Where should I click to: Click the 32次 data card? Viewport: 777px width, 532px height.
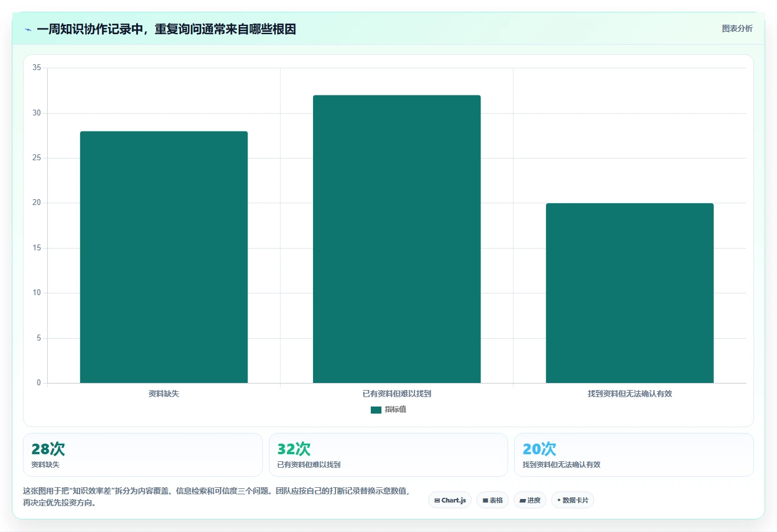[x=388, y=455]
